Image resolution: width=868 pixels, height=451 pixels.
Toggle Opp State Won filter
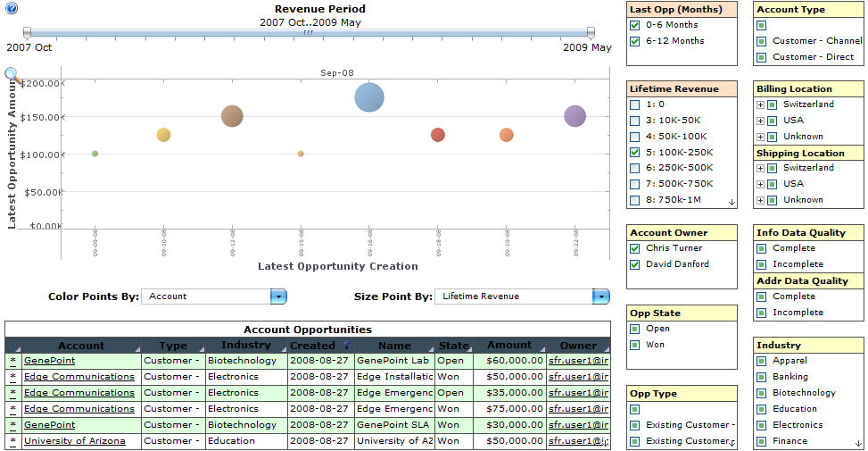(635, 346)
